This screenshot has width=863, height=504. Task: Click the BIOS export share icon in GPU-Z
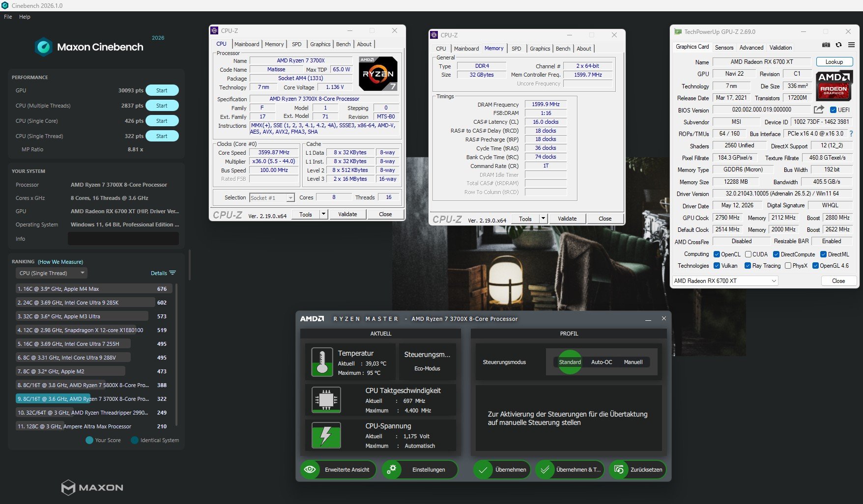click(x=819, y=110)
